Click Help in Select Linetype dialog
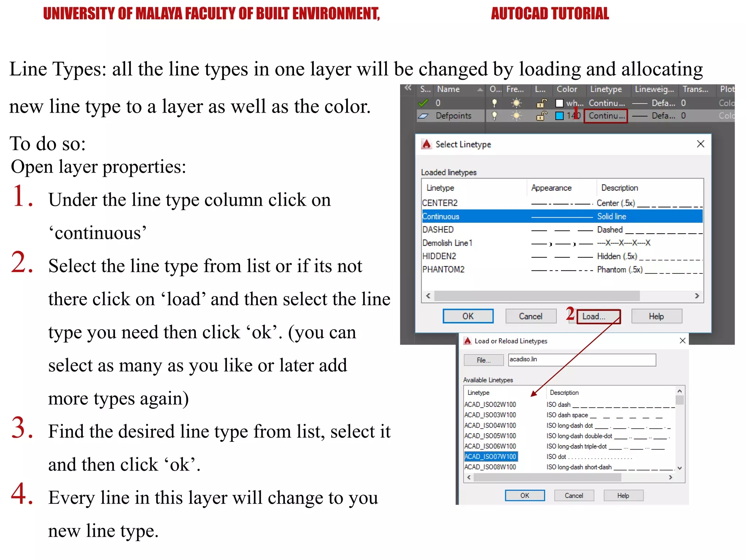The height and width of the screenshot is (560, 747). tap(657, 316)
